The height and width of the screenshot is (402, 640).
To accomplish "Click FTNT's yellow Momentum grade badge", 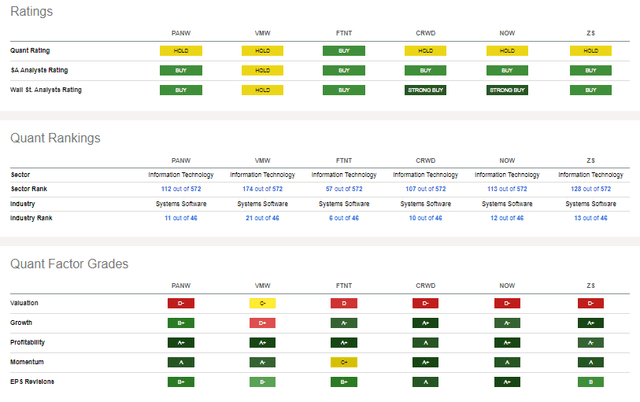I will [344, 362].
